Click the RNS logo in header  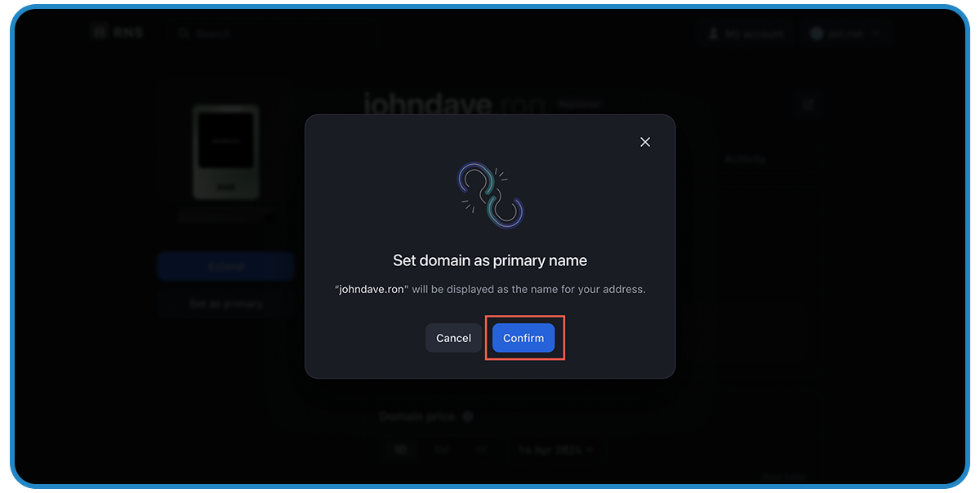(118, 33)
